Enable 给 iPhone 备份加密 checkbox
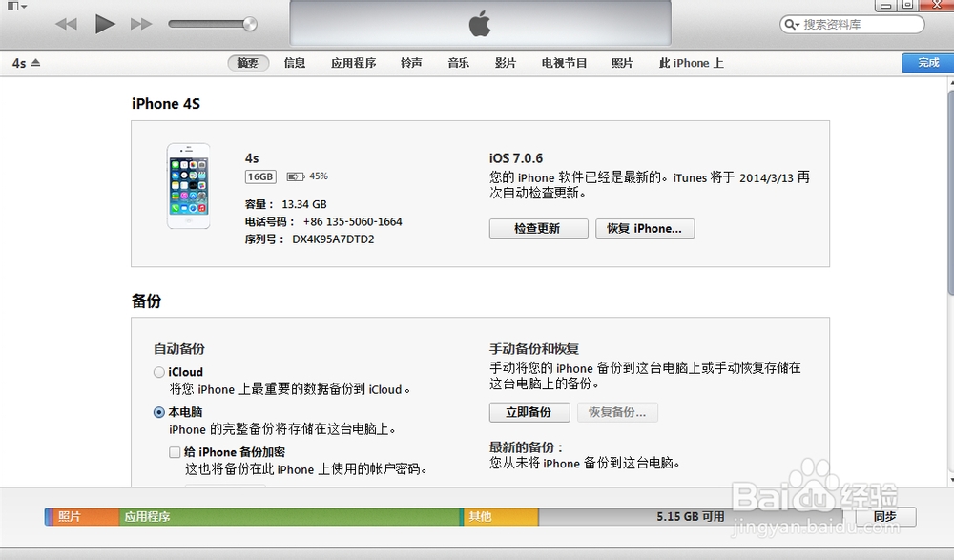 click(x=175, y=452)
